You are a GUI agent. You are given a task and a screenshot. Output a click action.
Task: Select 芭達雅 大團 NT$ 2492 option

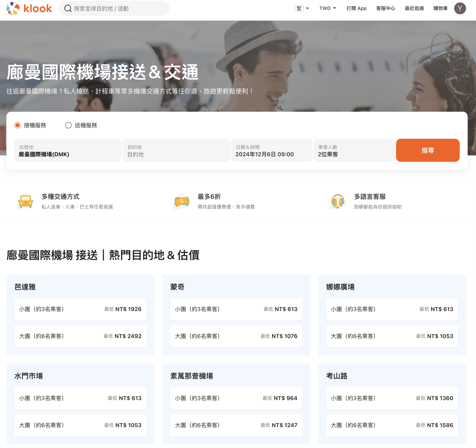80,336
